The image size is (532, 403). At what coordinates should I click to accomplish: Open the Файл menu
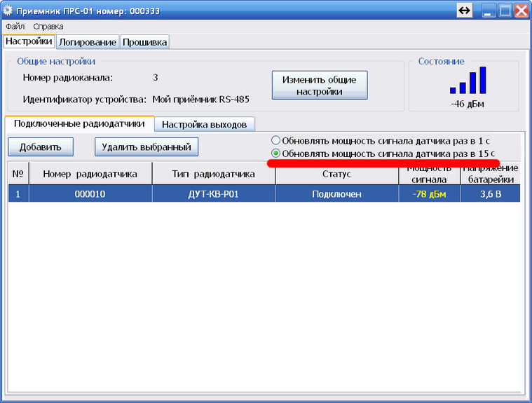click(x=15, y=27)
